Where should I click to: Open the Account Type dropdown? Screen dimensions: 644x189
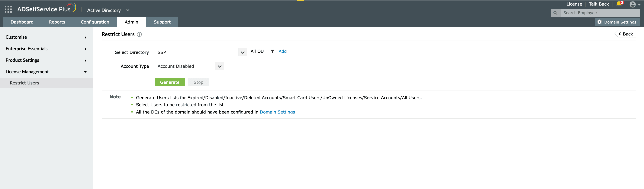coord(189,66)
